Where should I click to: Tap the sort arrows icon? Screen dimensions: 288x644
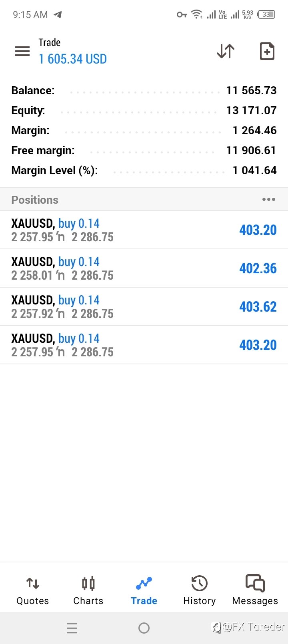point(226,51)
